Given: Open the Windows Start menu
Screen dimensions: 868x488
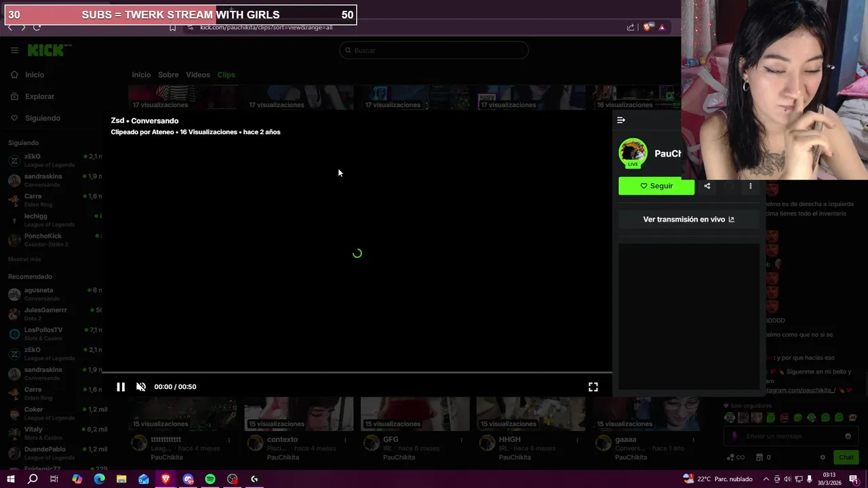Looking at the screenshot, I should click(10, 479).
